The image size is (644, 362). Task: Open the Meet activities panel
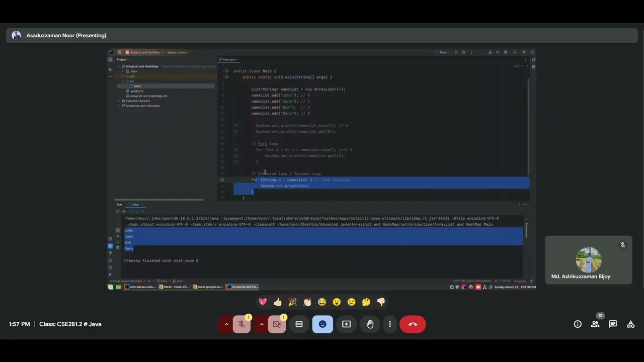tap(630, 324)
